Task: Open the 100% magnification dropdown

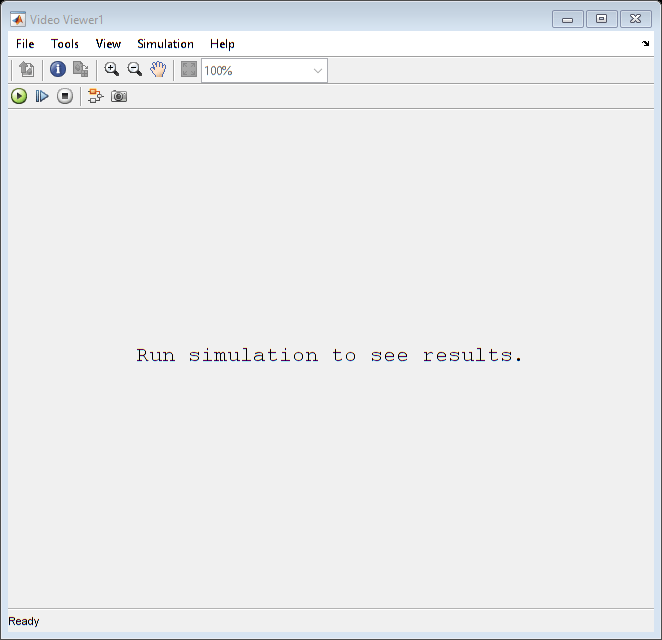Action: pyautogui.click(x=317, y=71)
